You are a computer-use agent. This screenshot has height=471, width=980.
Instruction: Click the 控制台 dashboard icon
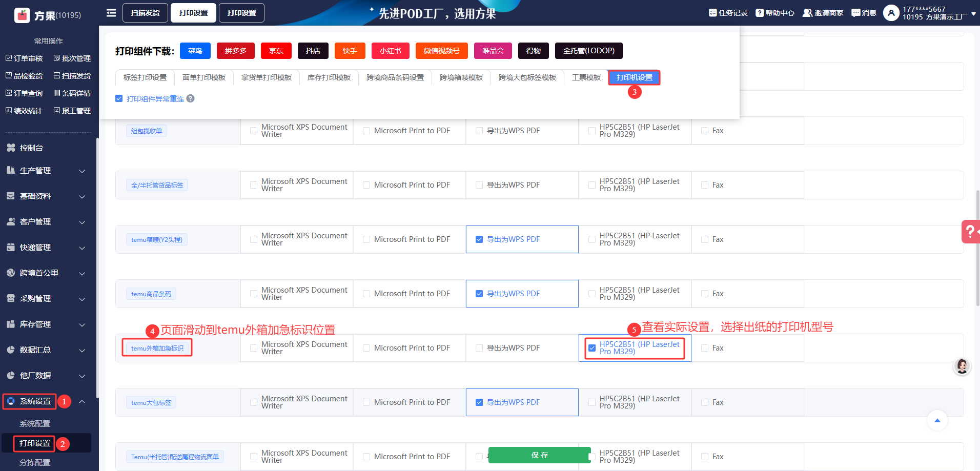(x=11, y=148)
